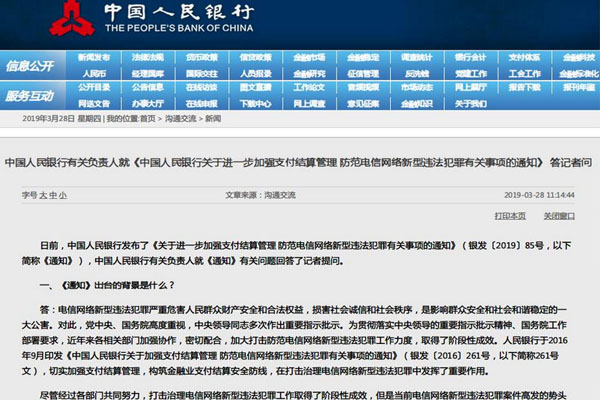600x400 pixels.
Task: Select 报告下载 in the navigation
Action: coord(525,87)
